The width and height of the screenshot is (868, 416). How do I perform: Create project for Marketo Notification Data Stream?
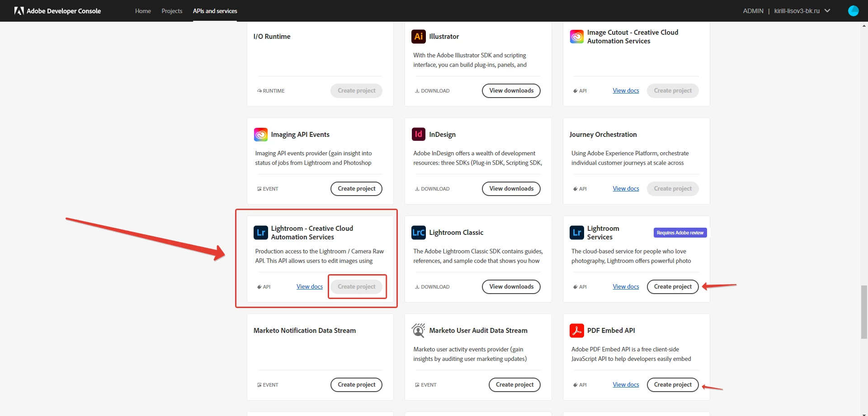coord(356,385)
